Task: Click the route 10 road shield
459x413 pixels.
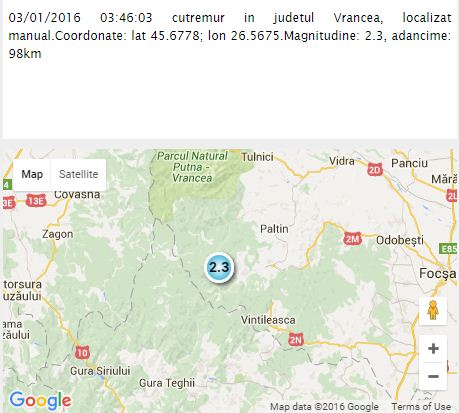Action: pyautogui.click(x=82, y=352)
